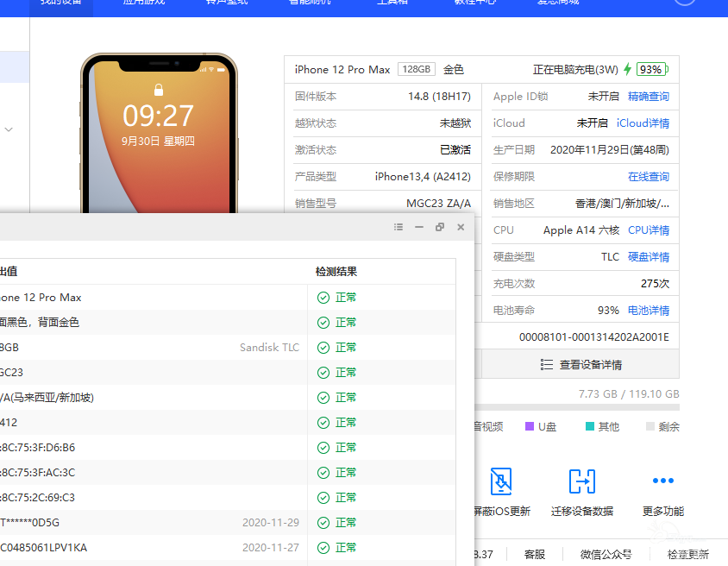The image size is (728, 566).
Task: Select the 已激活 activation status value
Action: 455,150
